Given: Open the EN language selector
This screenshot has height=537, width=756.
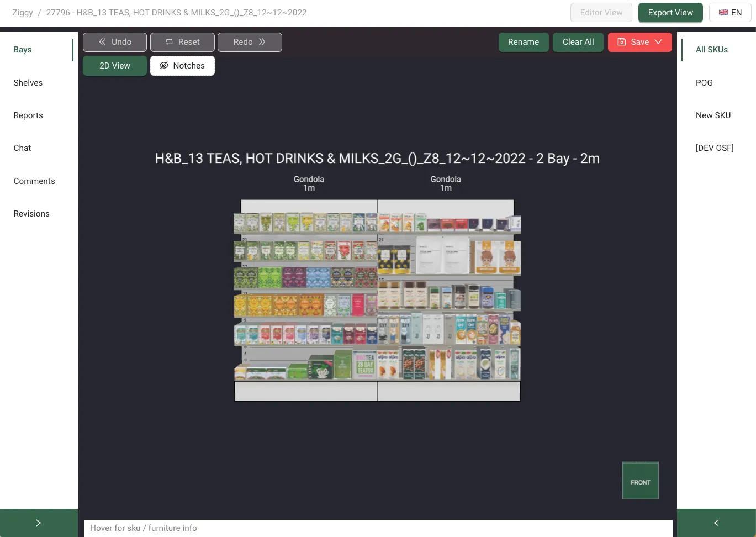Looking at the screenshot, I should (730, 13).
